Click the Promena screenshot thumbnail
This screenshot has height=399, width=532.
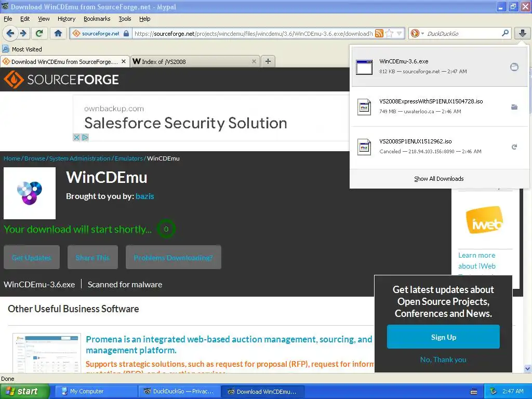[x=46, y=353]
